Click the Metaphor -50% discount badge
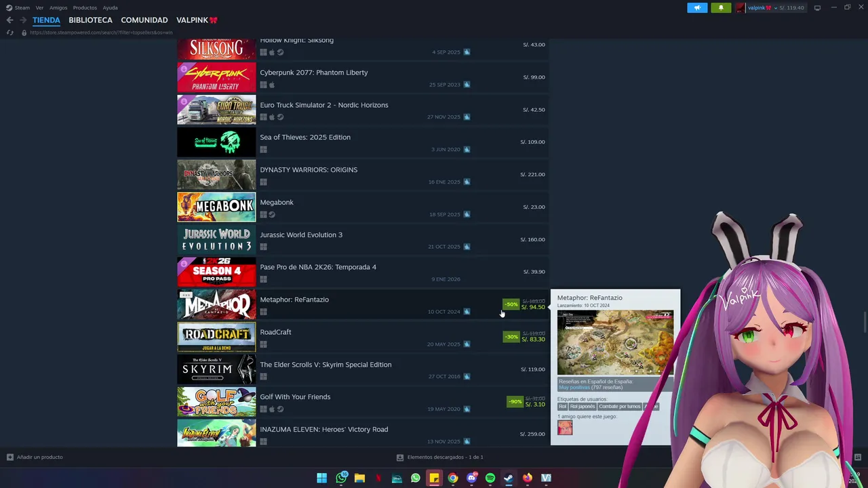Screen dimensions: 868x488 pos(511,304)
